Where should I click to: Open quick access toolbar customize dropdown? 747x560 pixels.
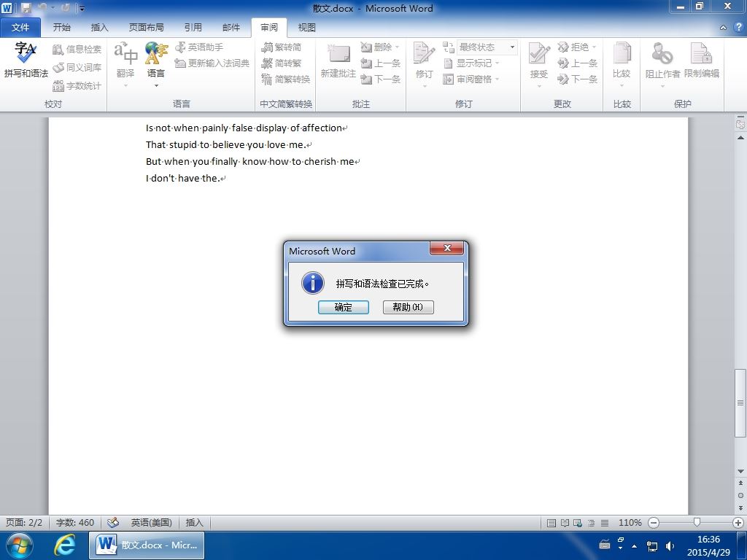click(82, 8)
